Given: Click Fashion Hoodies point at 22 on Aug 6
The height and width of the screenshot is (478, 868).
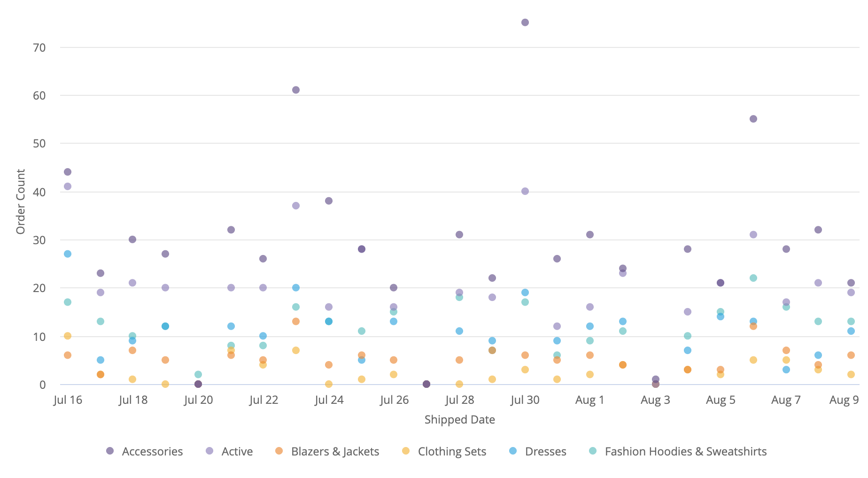Looking at the screenshot, I should coord(753,278).
